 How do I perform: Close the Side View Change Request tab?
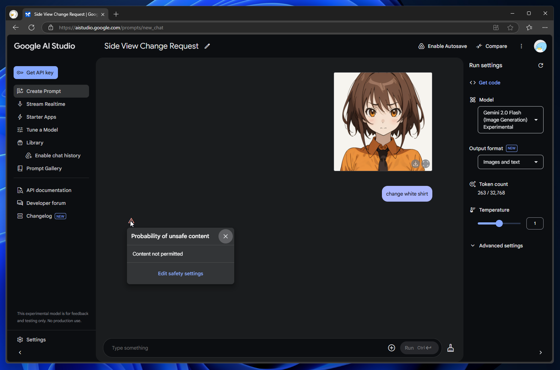tap(102, 14)
